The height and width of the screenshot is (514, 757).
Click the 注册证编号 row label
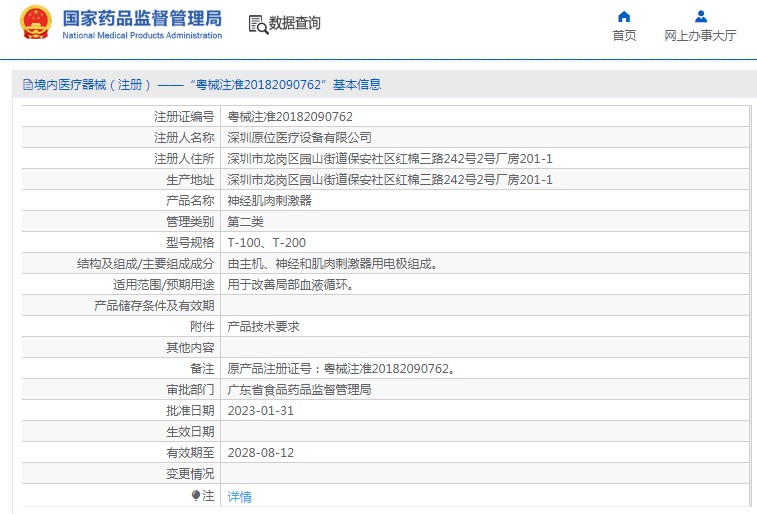tap(184, 117)
